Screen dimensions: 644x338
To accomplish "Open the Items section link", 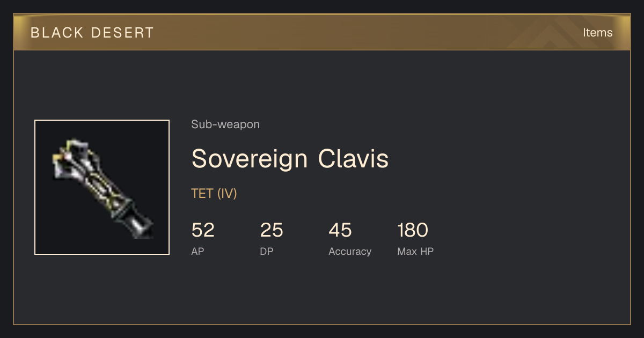I will (x=597, y=32).
